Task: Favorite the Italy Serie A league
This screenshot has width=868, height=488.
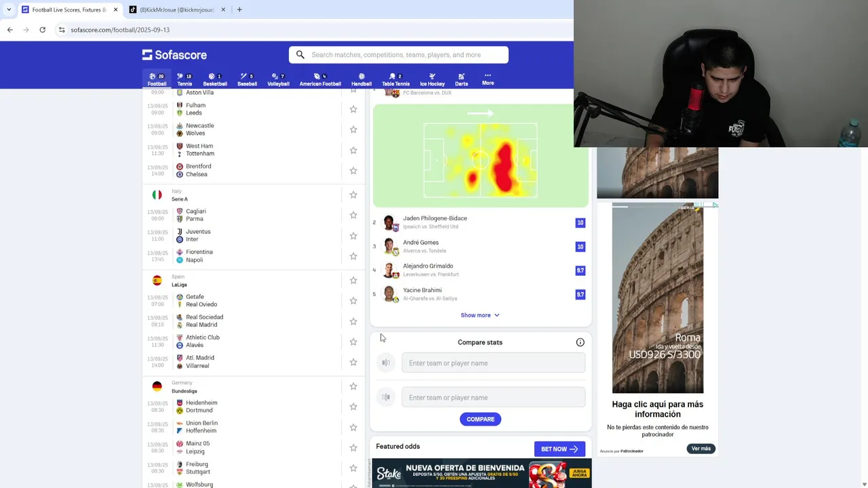Action: [353, 195]
